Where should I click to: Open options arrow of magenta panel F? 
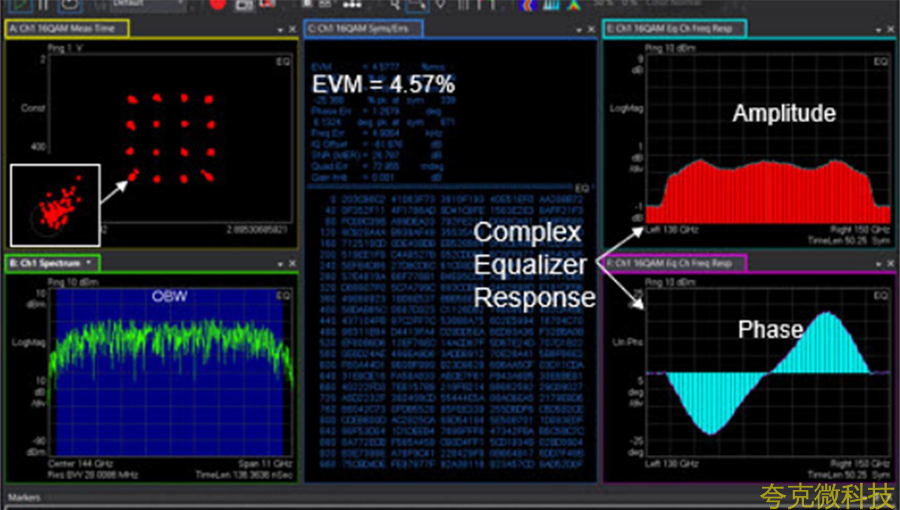[876, 264]
